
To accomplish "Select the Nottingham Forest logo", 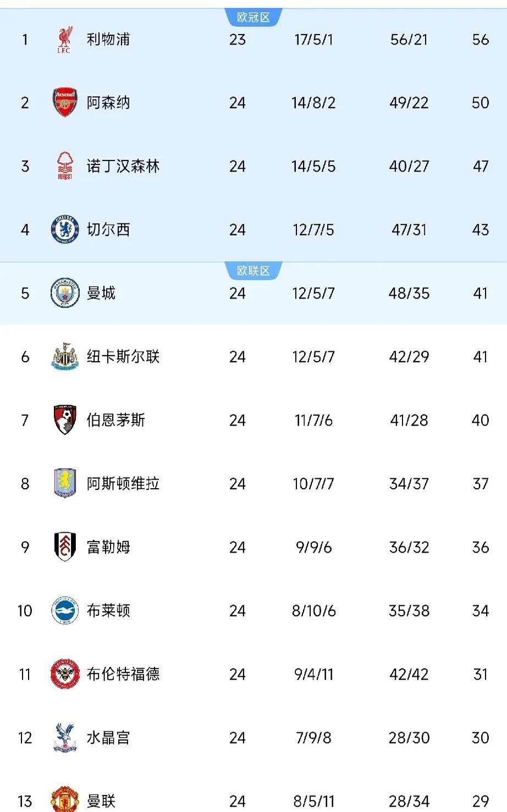I will 64,166.
